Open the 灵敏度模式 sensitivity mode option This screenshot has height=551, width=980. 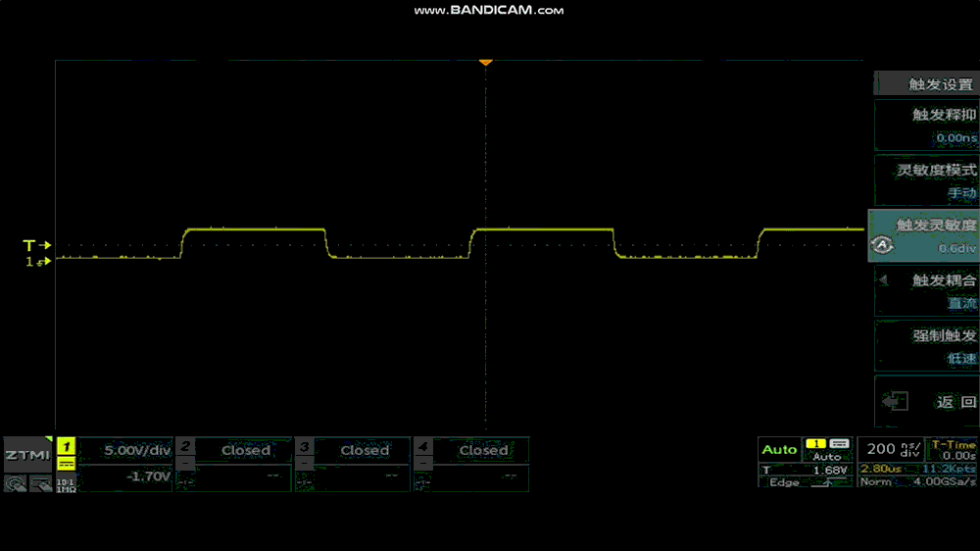(925, 180)
